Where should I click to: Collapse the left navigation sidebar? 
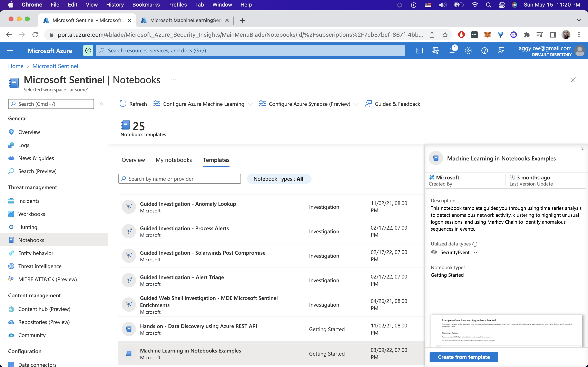[x=102, y=104]
